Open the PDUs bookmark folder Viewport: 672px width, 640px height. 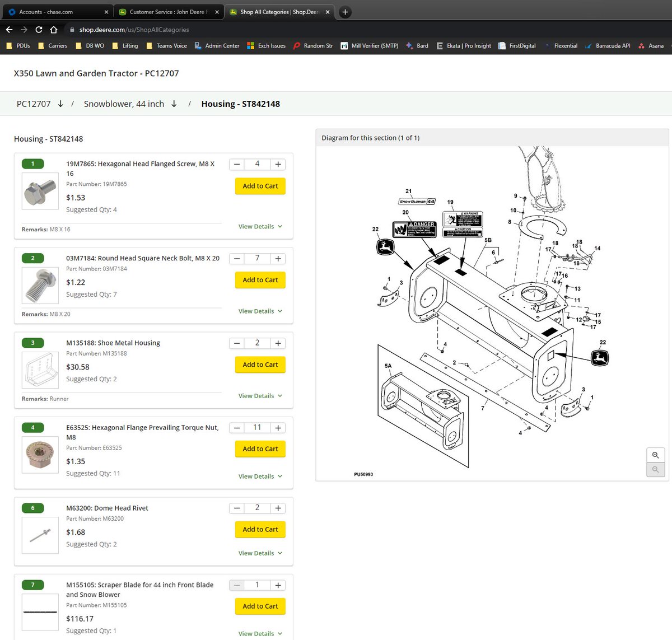[18, 46]
